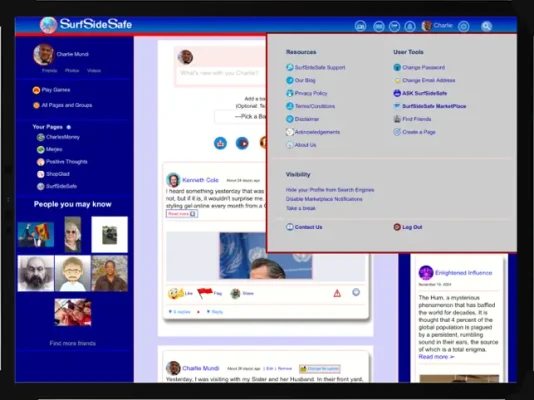Open search with the magnifier icon
This screenshot has height=400, width=534.
click(x=486, y=26)
